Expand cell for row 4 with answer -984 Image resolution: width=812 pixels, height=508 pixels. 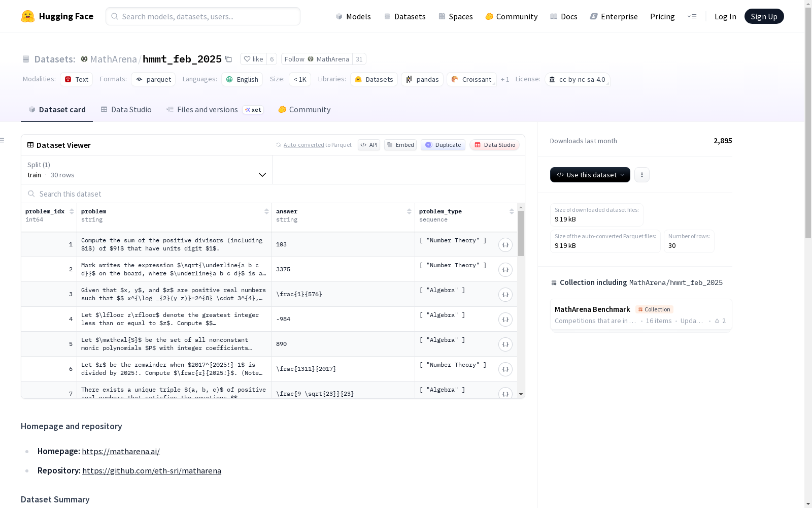[x=505, y=320]
